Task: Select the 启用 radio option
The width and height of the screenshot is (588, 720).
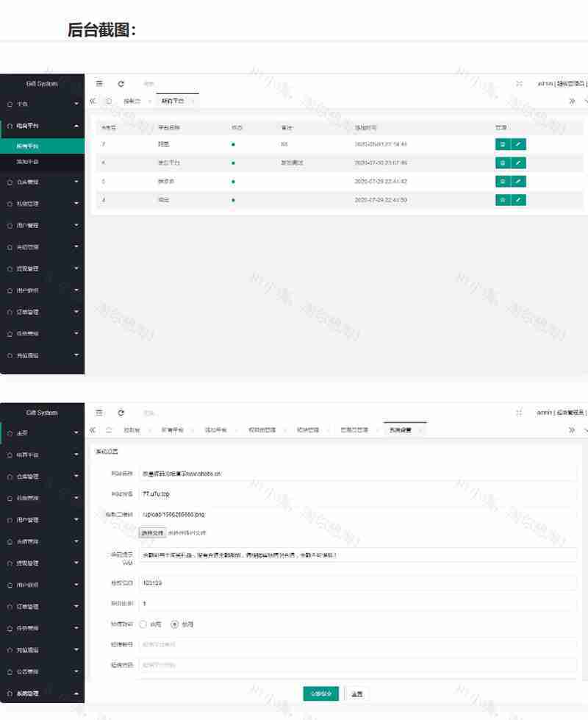Action: 143,624
